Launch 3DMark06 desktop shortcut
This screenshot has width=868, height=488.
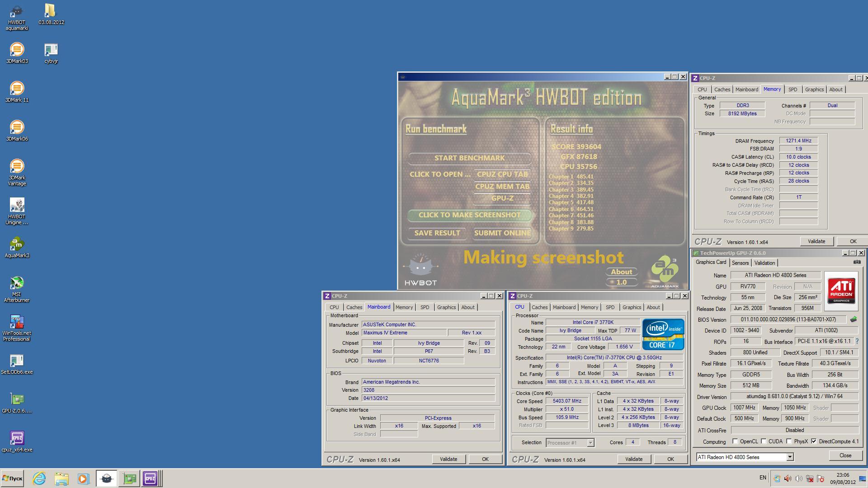coord(17,131)
